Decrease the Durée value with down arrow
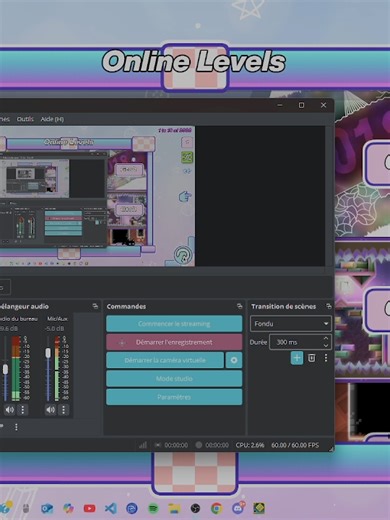 click(326, 346)
